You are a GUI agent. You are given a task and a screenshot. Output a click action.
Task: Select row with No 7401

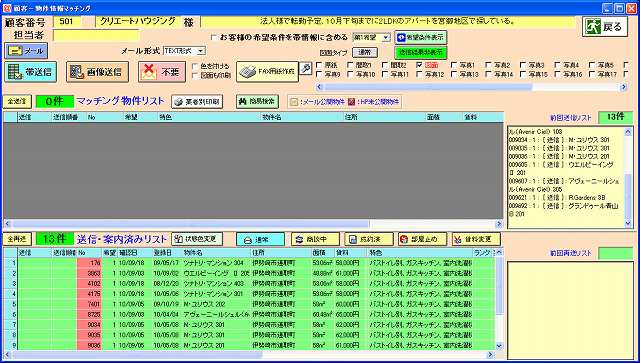pos(249,304)
